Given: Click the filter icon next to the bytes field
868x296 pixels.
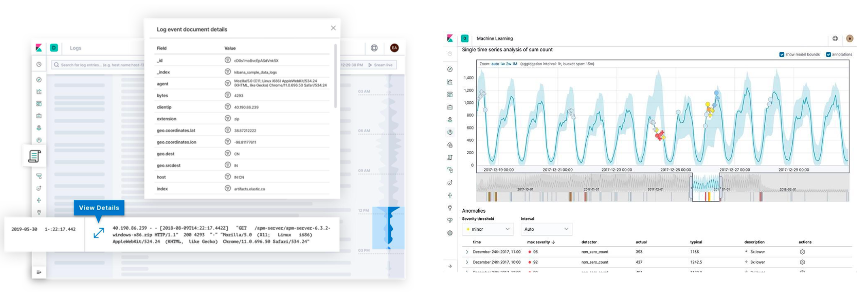Looking at the screenshot, I should pyautogui.click(x=227, y=95).
